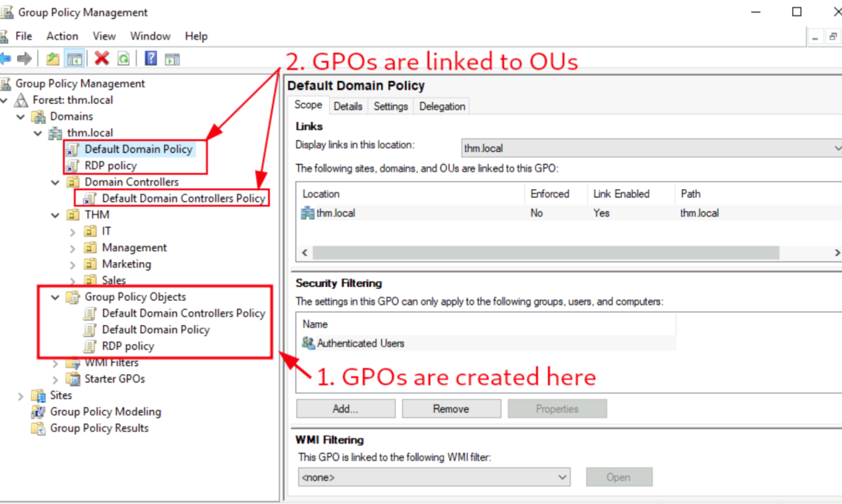Switch to the Delegation tab
This screenshot has height=504, width=842.
[442, 106]
